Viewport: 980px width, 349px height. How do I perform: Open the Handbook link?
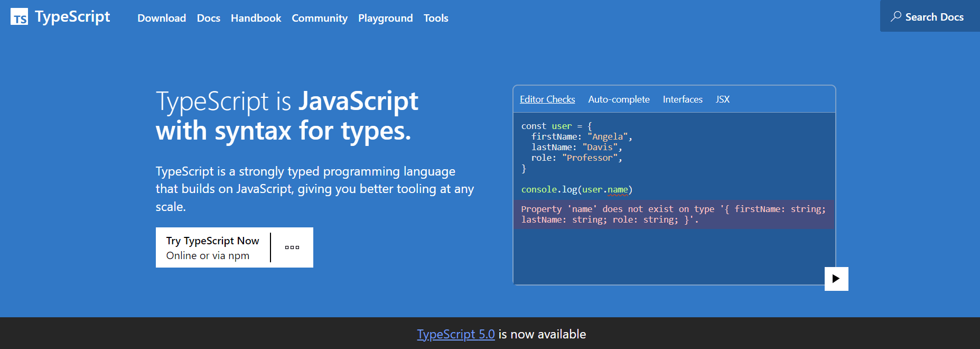pyautogui.click(x=256, y=18)
